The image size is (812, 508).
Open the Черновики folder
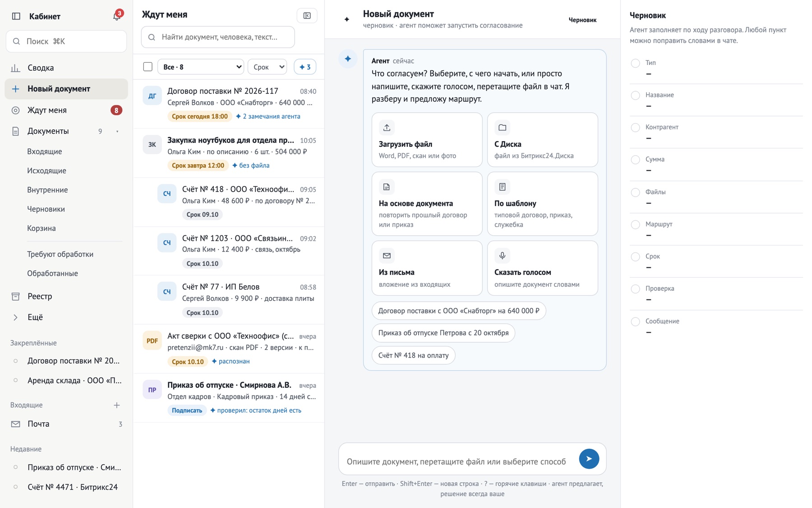(46, 209)
